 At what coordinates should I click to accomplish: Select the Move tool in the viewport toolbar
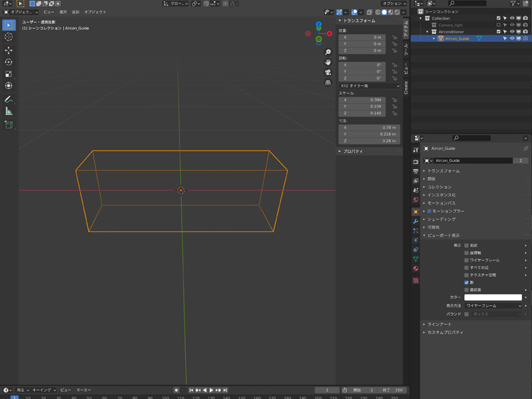pyautogui.click(x=9, y=50)
